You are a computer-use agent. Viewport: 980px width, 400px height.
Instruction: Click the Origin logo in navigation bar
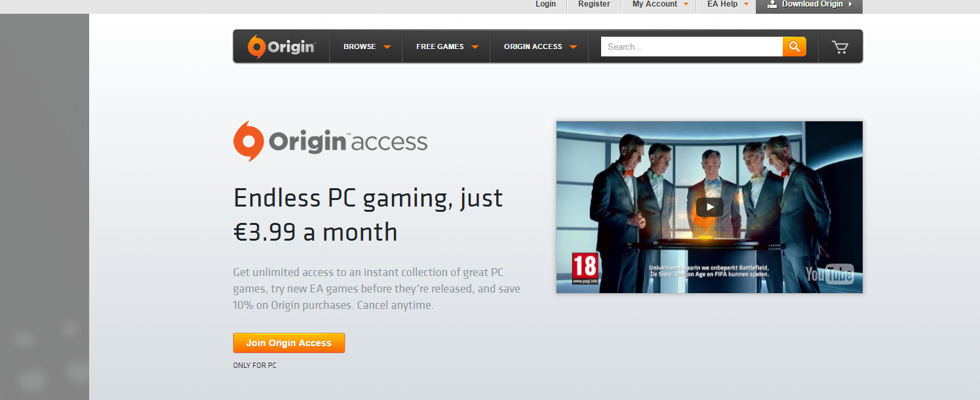pyautogui.click(x=281, y=47)
